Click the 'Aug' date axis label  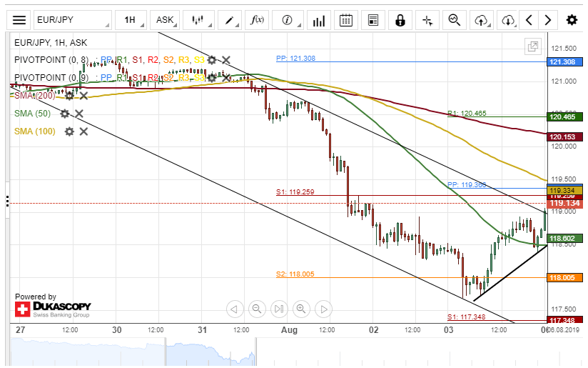[x=289, y=330]
